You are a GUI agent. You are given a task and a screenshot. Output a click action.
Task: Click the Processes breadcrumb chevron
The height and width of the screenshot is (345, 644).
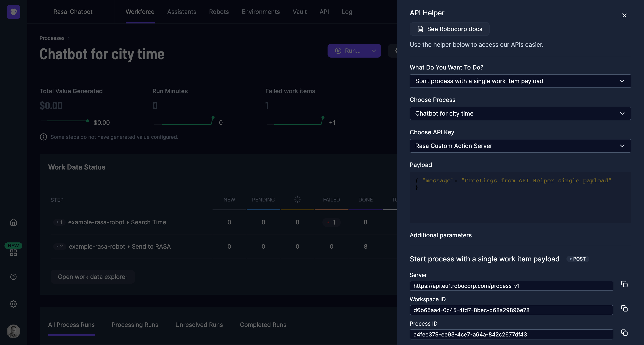point(69,38)
